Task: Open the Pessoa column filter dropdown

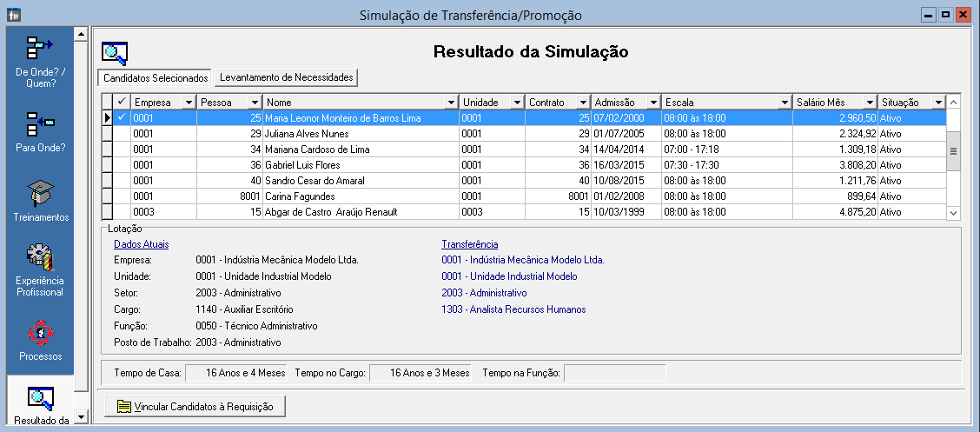Action: point(254,103)
